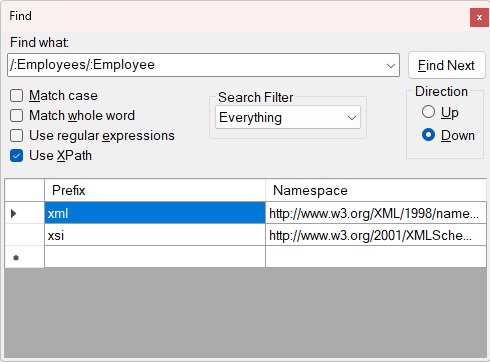Select the xml row via its arrow header

tap(25, 213)
